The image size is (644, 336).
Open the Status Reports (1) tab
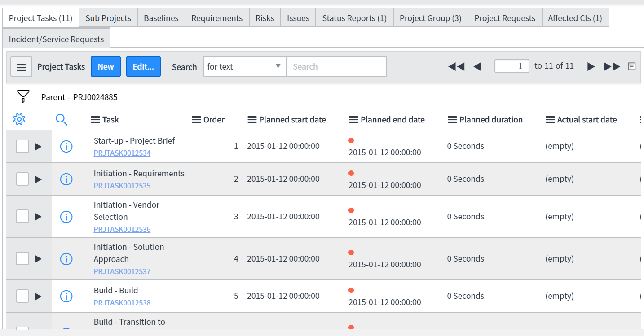[x=354, y=18]
